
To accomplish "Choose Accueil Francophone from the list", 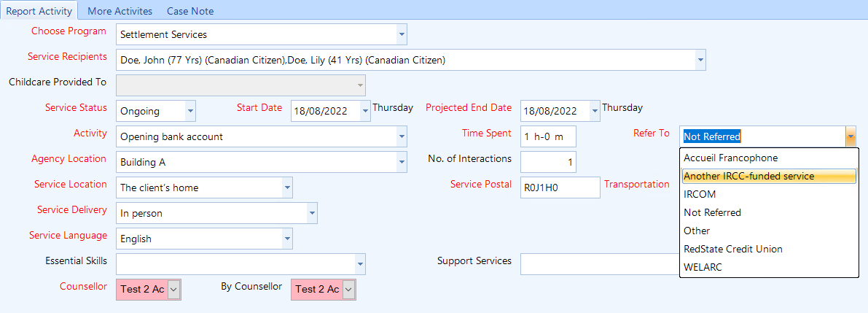I will pos(730,158).
